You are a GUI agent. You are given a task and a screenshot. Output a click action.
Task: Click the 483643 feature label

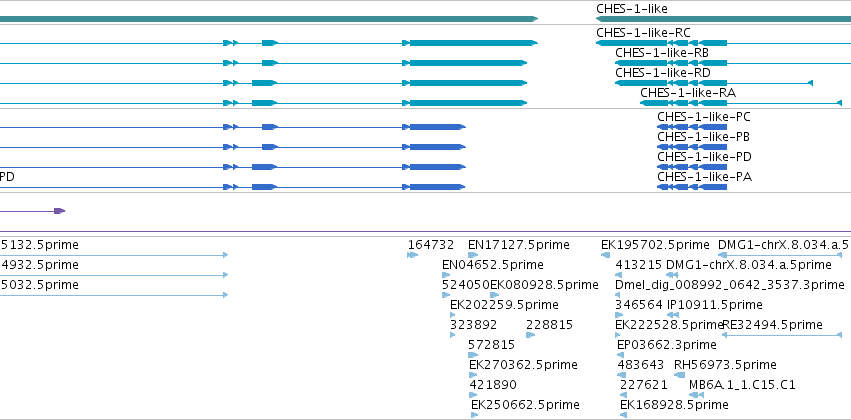641,365
